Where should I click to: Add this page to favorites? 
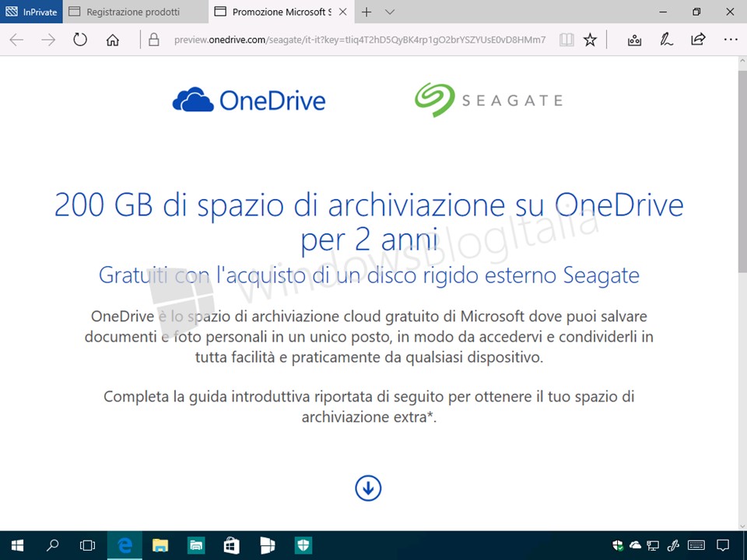590,40
